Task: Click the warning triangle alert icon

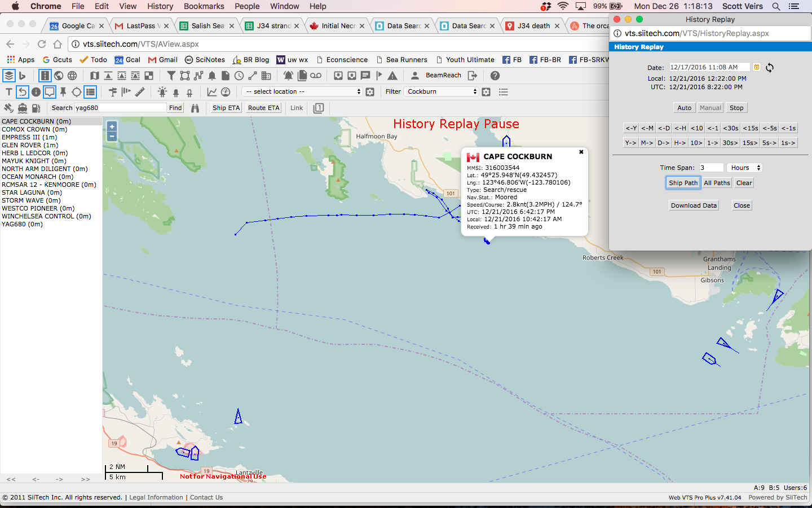Action: click(392, 76)
